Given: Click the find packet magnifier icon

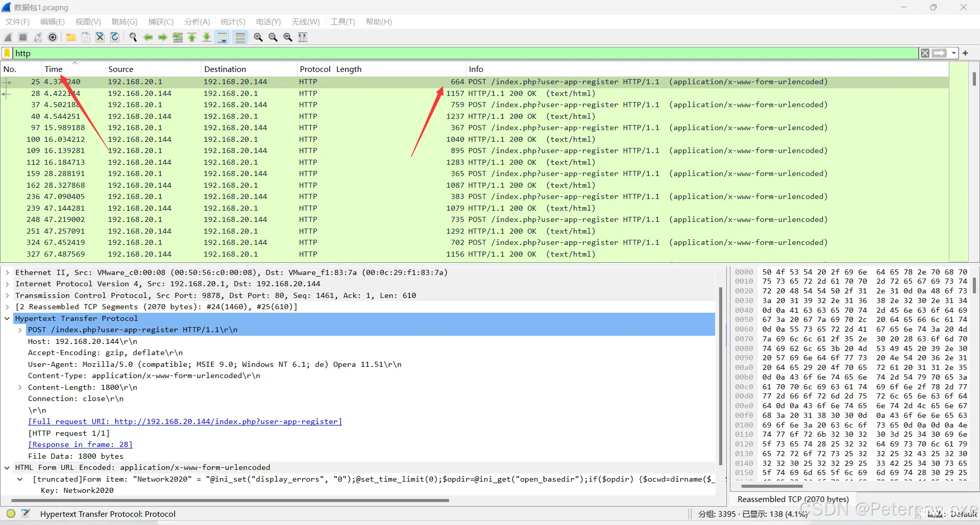Looking at the screenshot, I should pyautogui.click(x=133, y=37).
